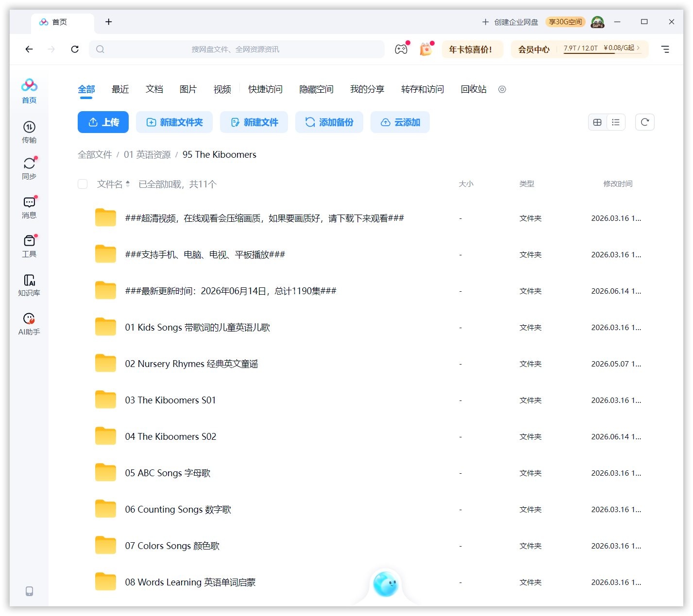Expand storage info 7.9T / 12.0T chevron
This screenshot has height=616, width=693.
[638, 48]
